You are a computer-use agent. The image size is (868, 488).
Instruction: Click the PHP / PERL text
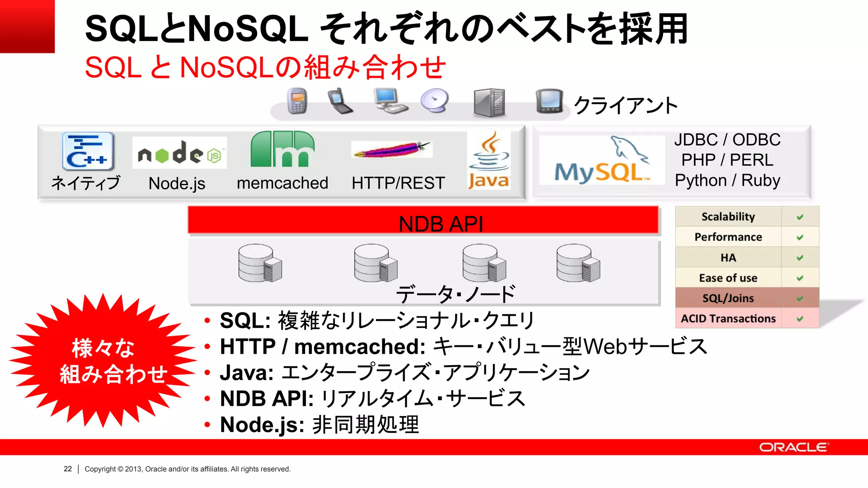pyautogui.click(x=727, y=160)
